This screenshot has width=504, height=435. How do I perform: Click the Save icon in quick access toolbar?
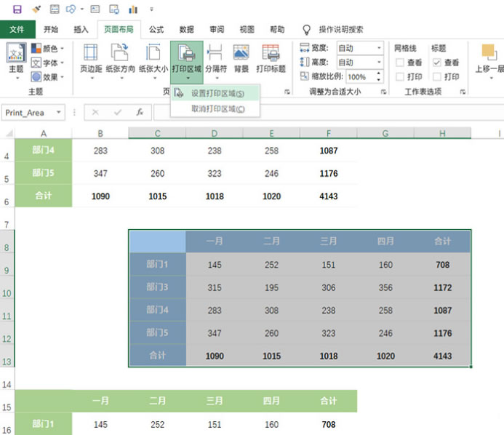(17, 9)
